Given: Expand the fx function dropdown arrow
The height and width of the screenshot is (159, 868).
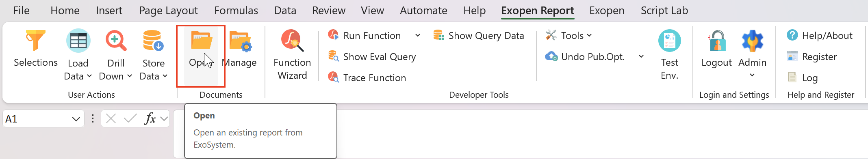Looking at the screenshot, I should point(164,119).
